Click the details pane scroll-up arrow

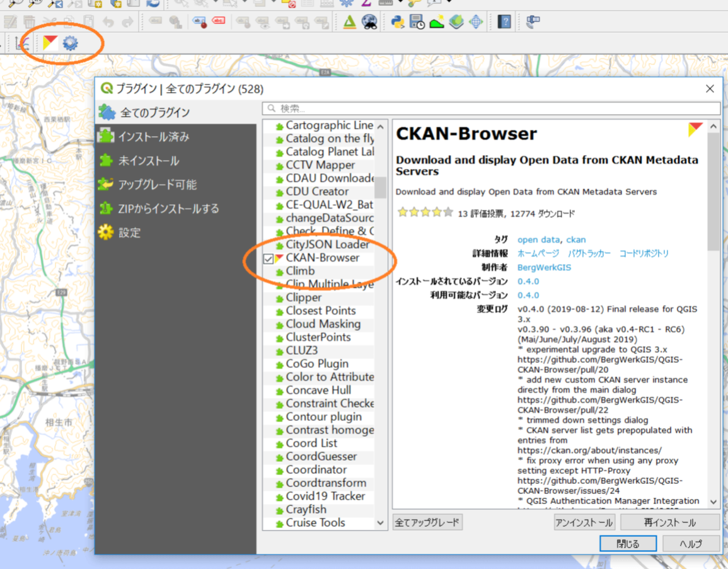(713, 126)
